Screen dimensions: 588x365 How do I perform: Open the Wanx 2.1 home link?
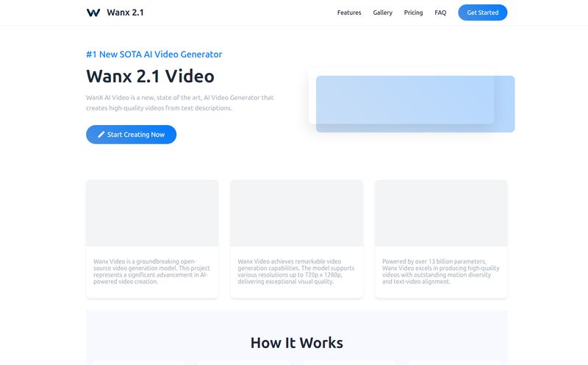(x=115, y=13)
